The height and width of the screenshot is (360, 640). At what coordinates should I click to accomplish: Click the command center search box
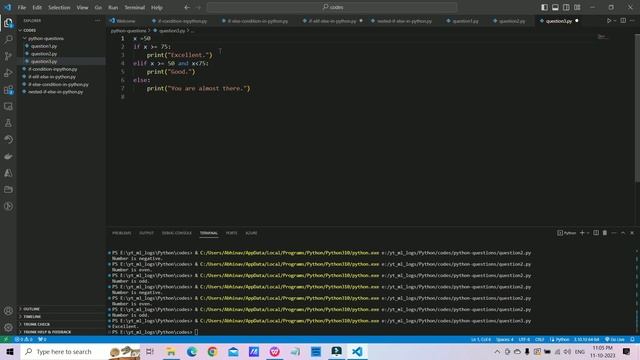click(x=332, y=7)
